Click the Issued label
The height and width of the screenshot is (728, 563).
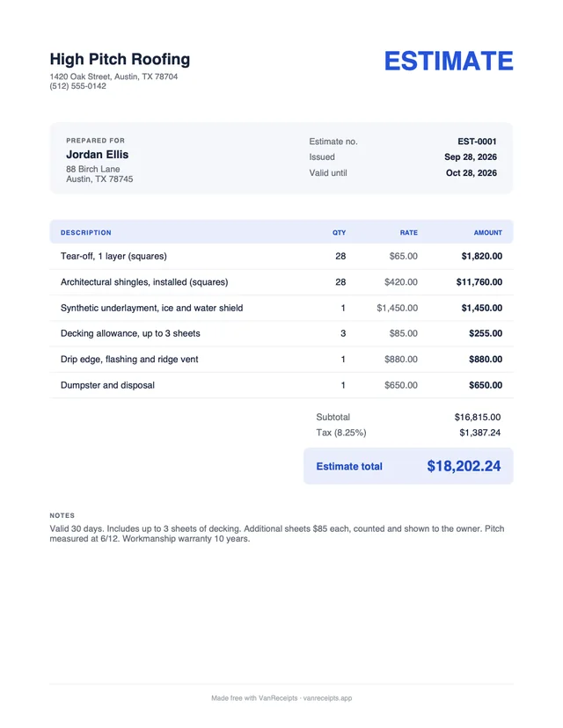click(x=322, y=157)
